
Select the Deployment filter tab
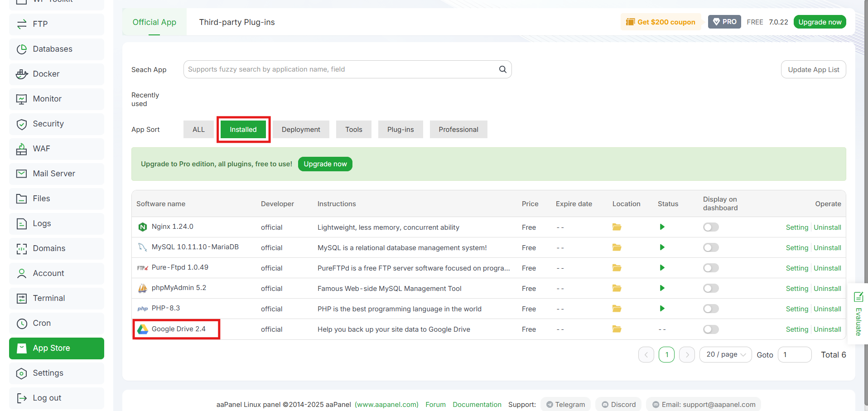(x=300, y=129)
